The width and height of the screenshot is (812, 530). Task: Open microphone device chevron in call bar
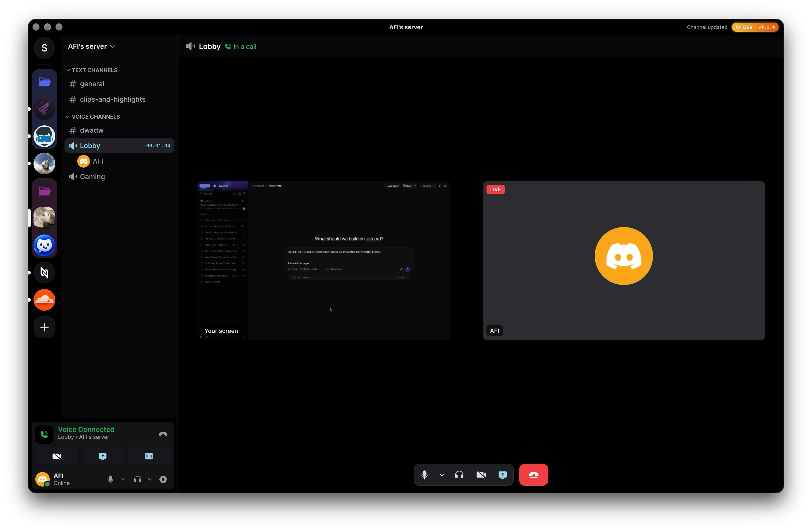[x=442, y=475]
